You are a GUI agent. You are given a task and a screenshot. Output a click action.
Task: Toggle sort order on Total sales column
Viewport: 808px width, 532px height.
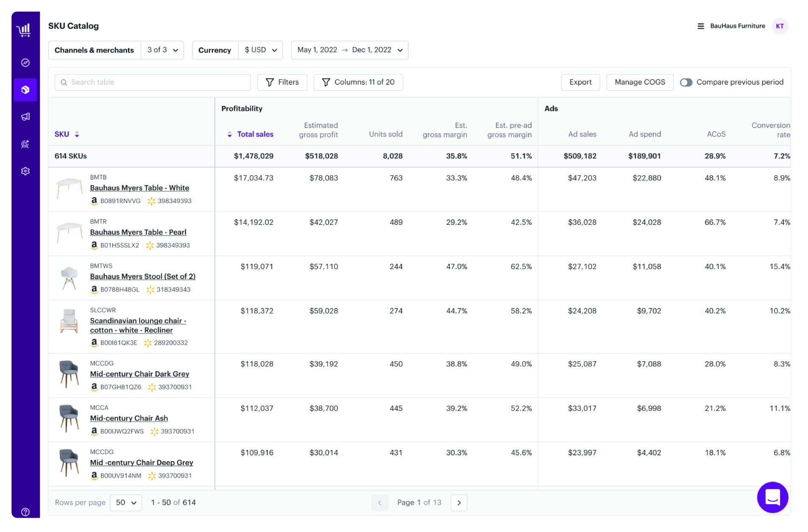[229, 134]
